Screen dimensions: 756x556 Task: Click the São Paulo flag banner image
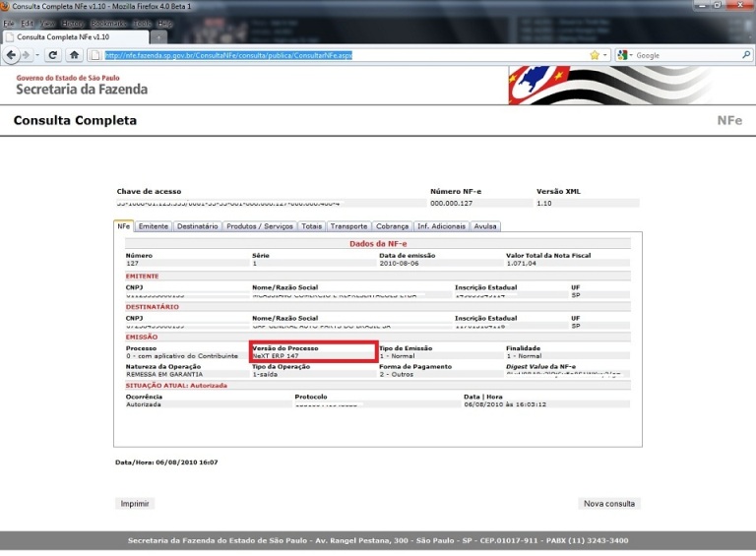[609, 86]
